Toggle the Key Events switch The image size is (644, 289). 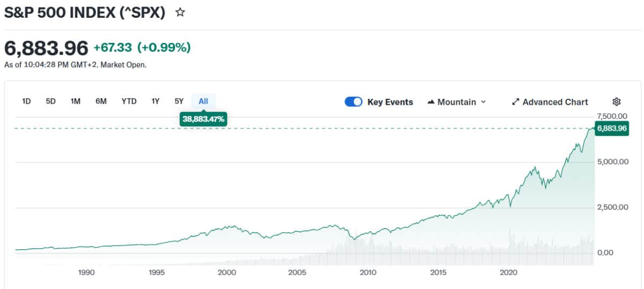tap(354, 102)
